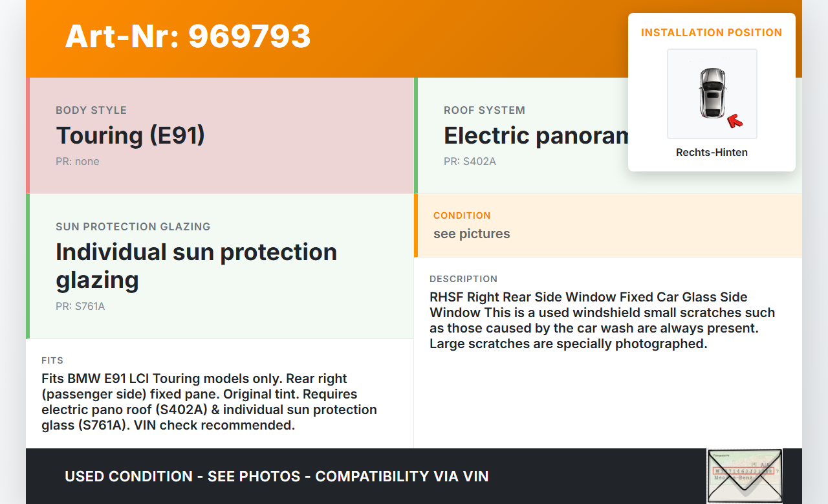Viewport: 828px width, 504px height.
Task: Click the Description paragraph about RHSF window
Action: (x=602, y=320)
